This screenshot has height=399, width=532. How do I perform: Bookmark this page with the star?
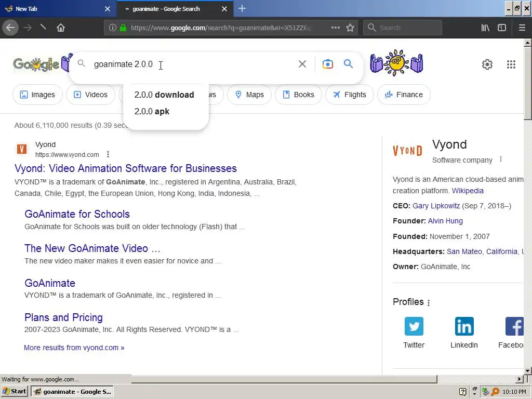tap(350, 28)
